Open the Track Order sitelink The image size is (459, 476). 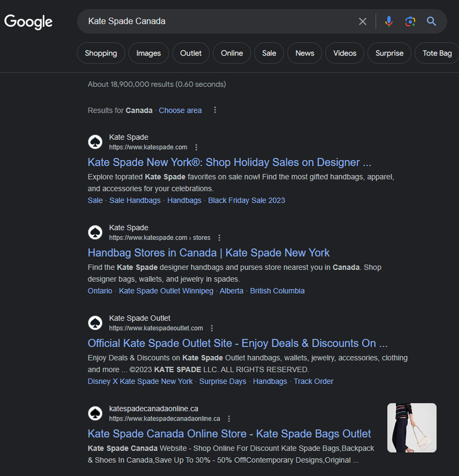point(313,381)
